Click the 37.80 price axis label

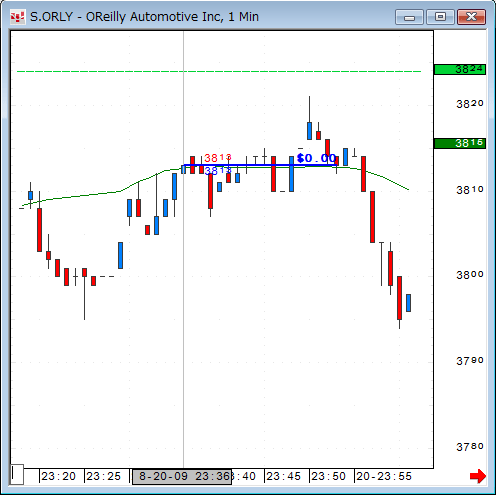click(470, 447)
